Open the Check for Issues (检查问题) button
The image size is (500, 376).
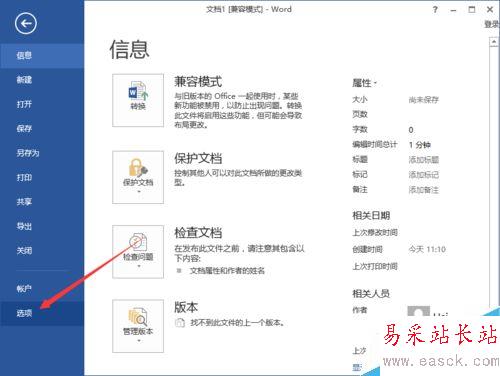pyautogui.click(x=138, y=252)
